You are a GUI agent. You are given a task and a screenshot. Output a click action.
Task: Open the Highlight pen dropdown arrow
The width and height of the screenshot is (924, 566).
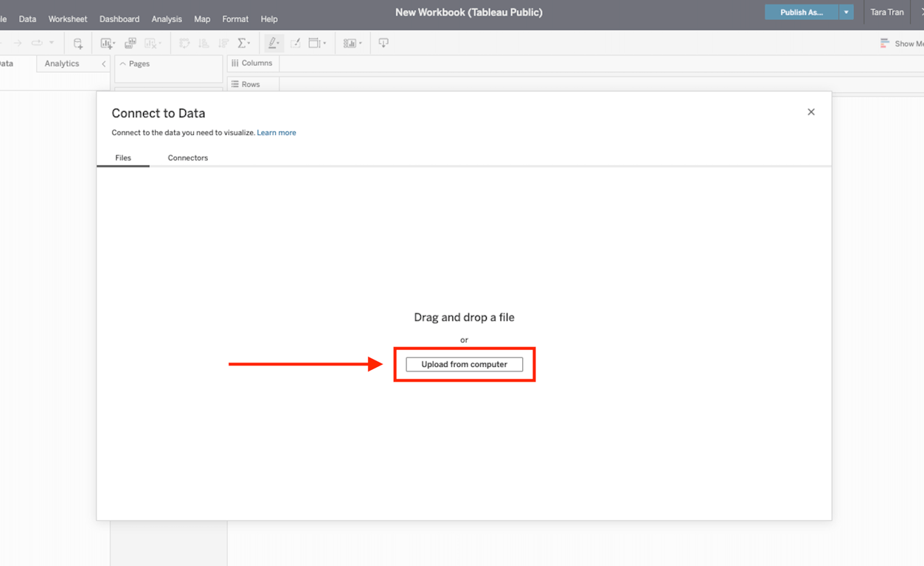[x=279, y=44]
